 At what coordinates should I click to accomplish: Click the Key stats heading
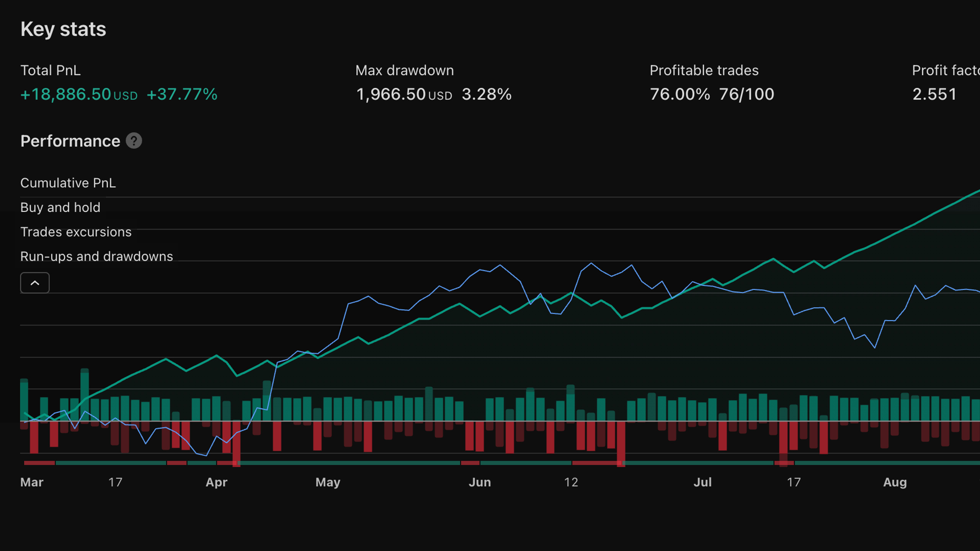(63, 29)
